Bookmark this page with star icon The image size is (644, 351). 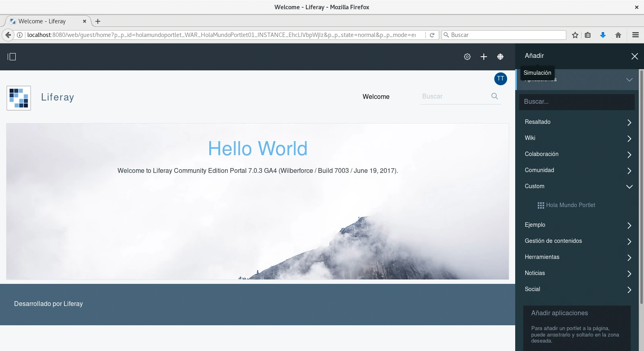575,35
